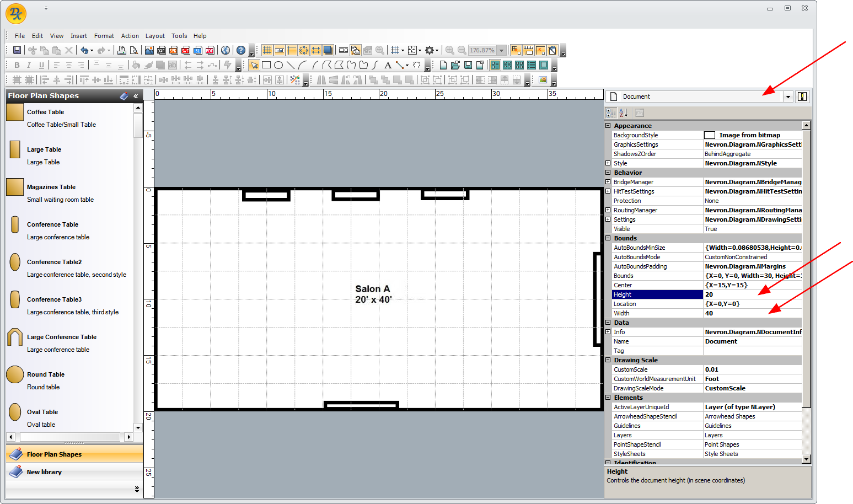Open the grid options dropdown arrow

click(x=403, y=51)
